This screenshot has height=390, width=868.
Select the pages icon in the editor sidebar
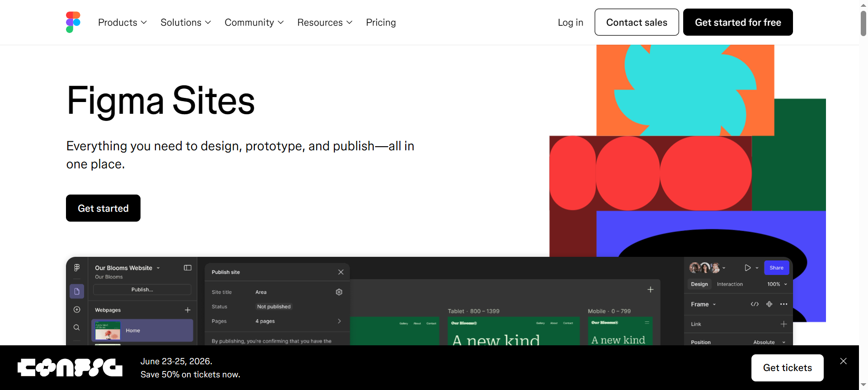click(77, 291)
